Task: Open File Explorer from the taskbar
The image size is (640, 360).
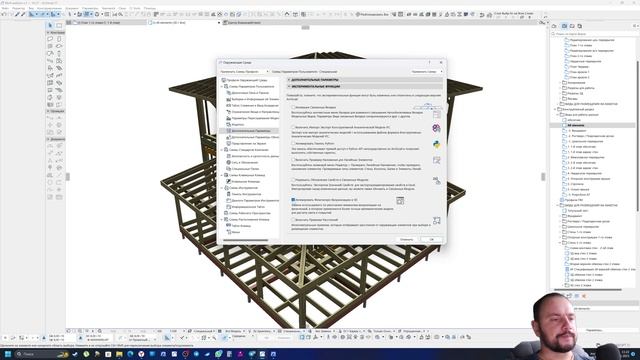Action: 119,354
